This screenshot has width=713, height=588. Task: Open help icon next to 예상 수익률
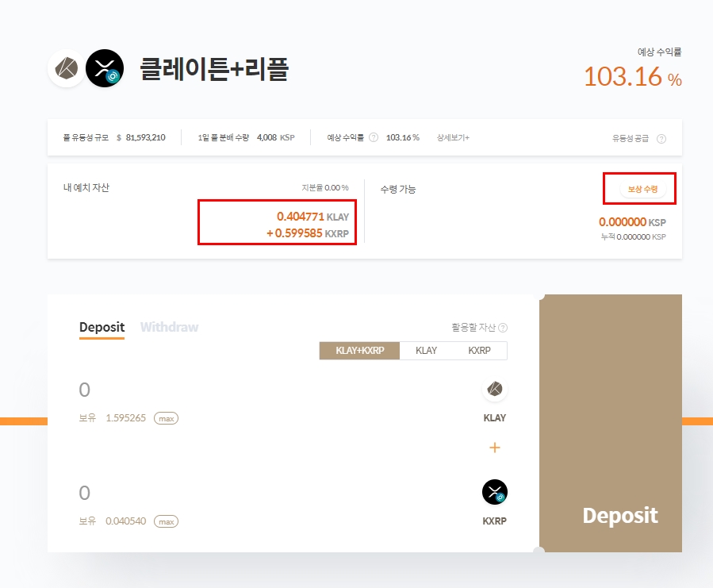[x=374, y=137]
